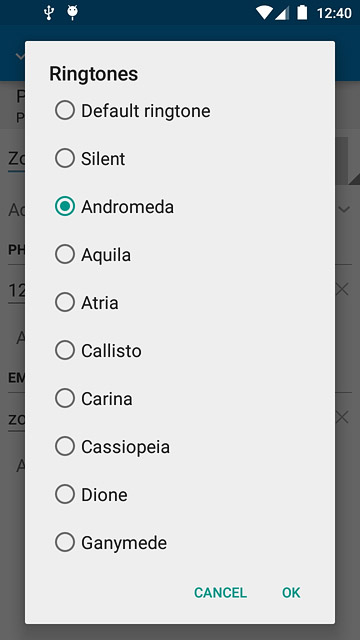Expand the chevron beside the dimmed name field
The image size is (360, 640).
[x=344, y=210]
